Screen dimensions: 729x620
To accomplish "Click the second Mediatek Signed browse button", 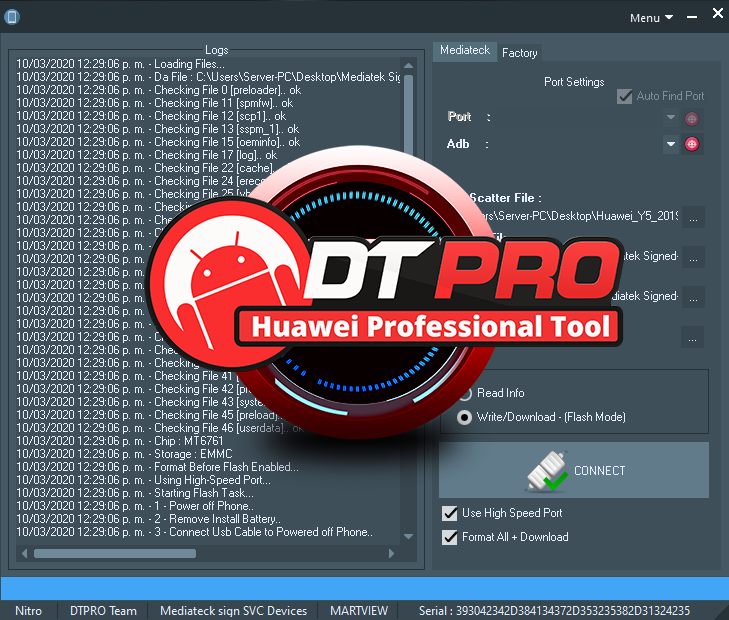I will [x=693, y=297].
